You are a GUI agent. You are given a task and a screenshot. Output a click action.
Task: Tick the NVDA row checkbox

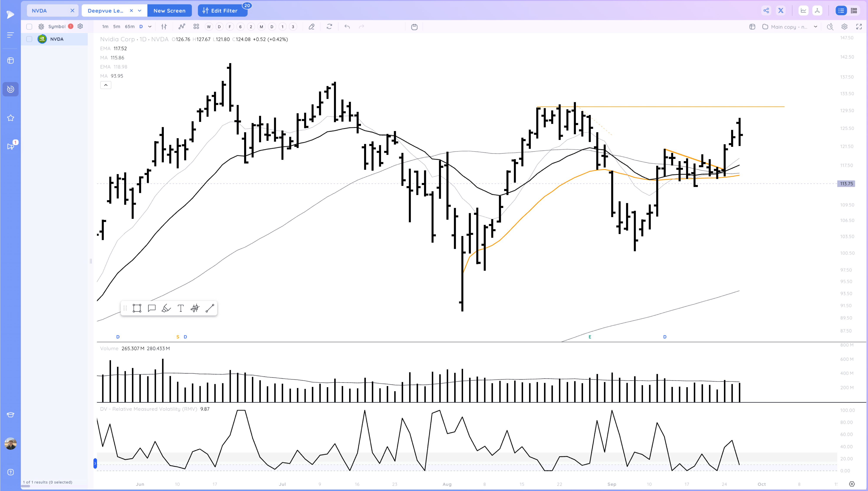29,39
